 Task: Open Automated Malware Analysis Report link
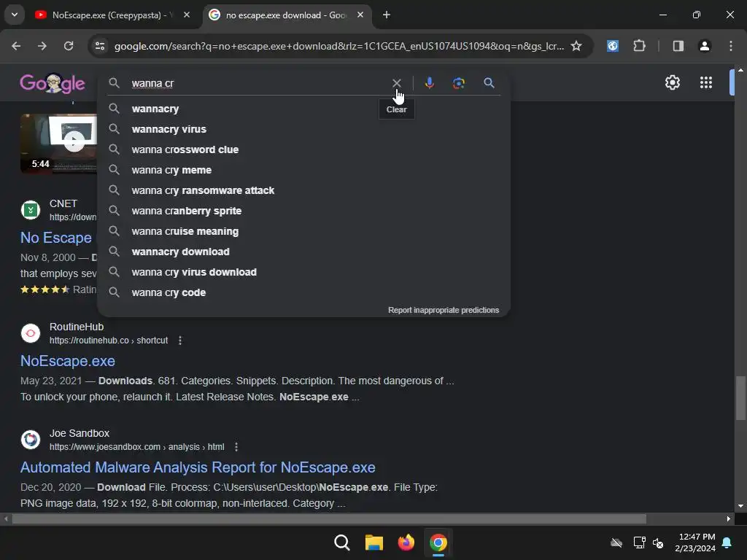pyautogui.click(x=198, y=467)
